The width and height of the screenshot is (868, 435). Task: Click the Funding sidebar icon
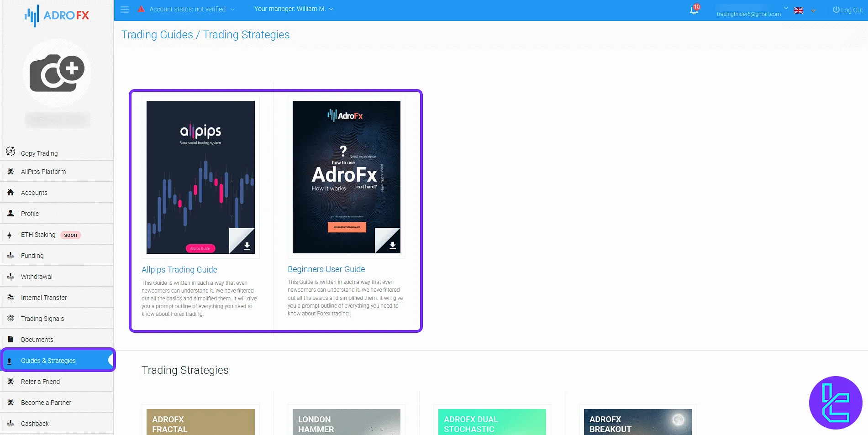tap(11, 256)
